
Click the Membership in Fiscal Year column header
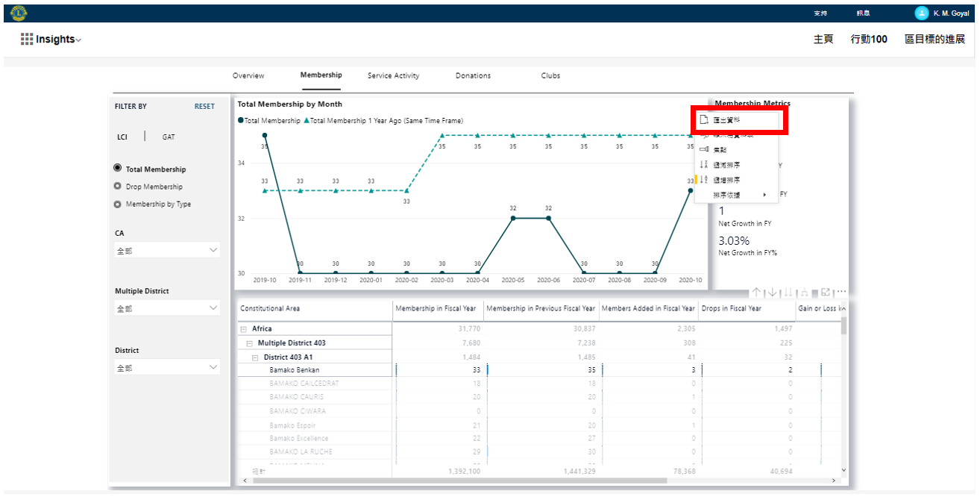point(436,308)
